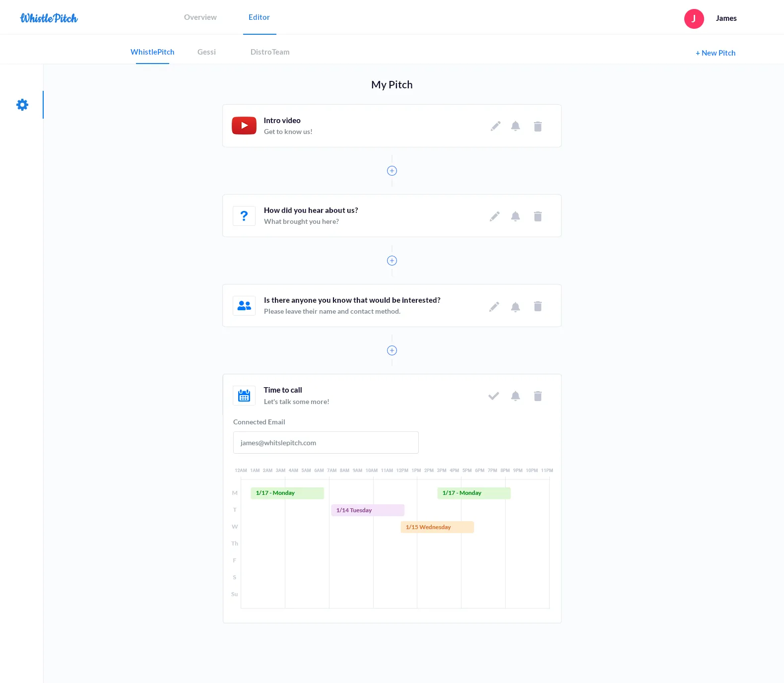Add a step after Intro video
Screen dimensions: 784x683
tap(392, 171)
